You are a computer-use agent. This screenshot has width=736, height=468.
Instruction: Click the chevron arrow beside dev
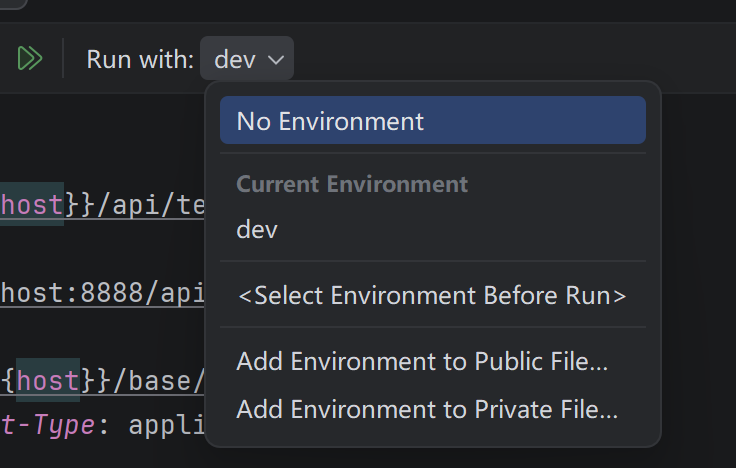pos(276,60)
